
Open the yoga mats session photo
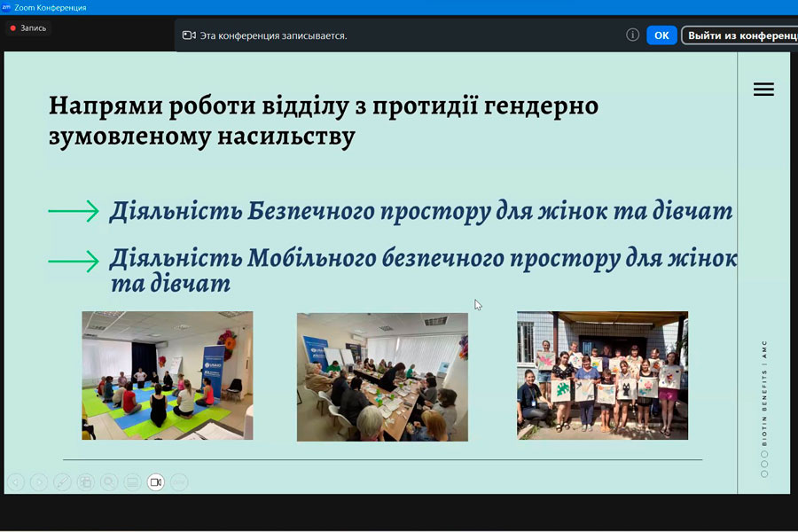(x=168, y=376)
